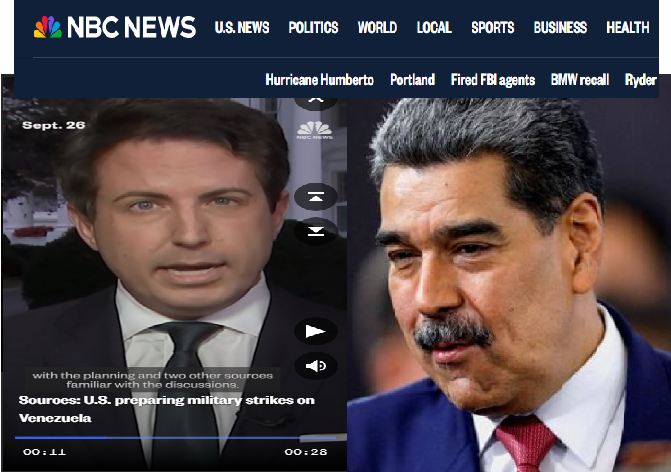This screenshot has height=472, width=671.
Task: Click the Venezuela military strikes video headline
Action: point(166,408)
